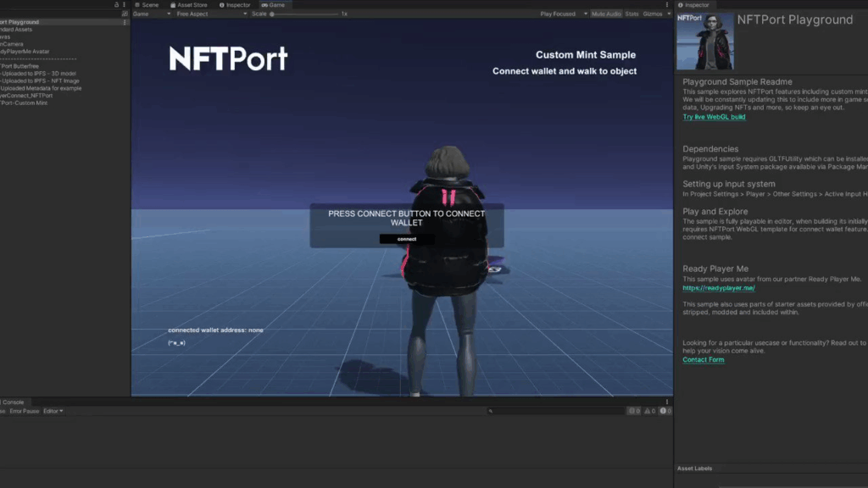Click the Play and Explore heading
868x488 pixels.
pos(715,211)
